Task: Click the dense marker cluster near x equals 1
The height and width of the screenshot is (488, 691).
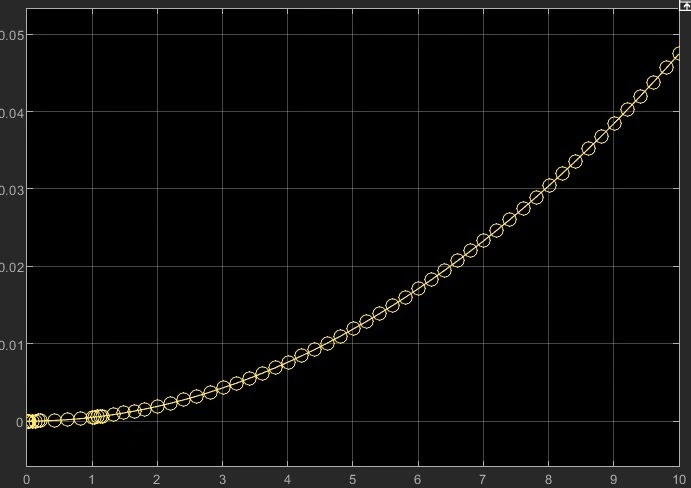Action: click(98, 417)
